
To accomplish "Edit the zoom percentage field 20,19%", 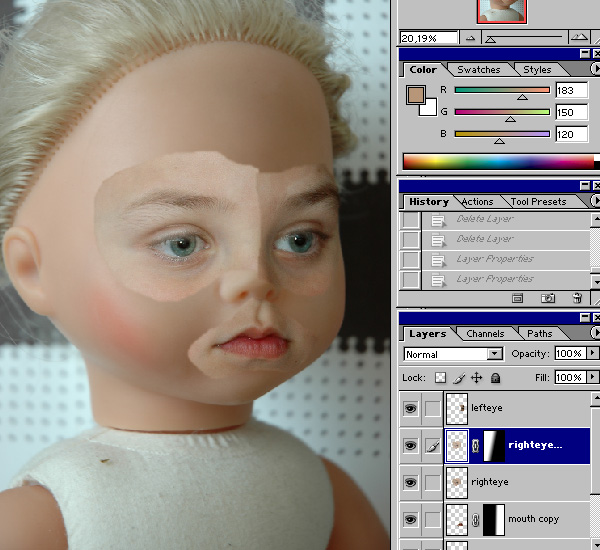I will 429,38.
